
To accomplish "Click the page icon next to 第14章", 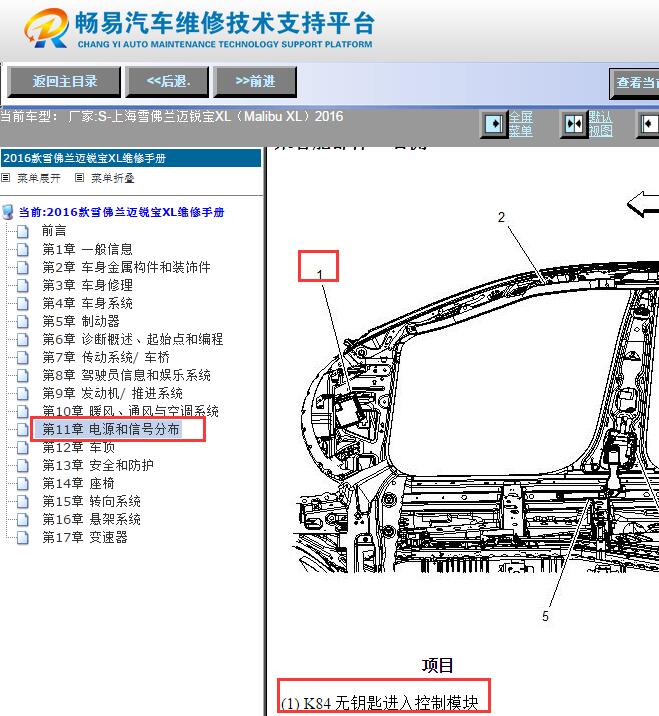I will [23, 484].
